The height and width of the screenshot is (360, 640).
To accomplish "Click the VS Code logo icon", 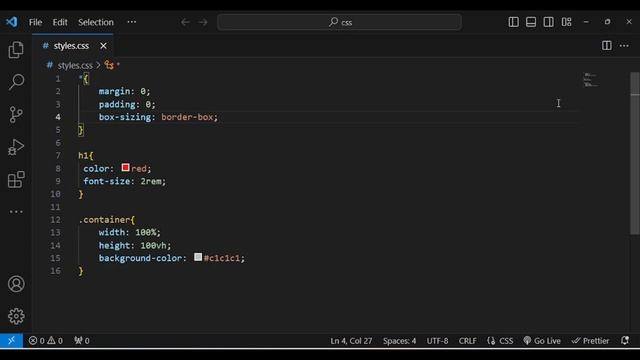I will tap(11, 22).
